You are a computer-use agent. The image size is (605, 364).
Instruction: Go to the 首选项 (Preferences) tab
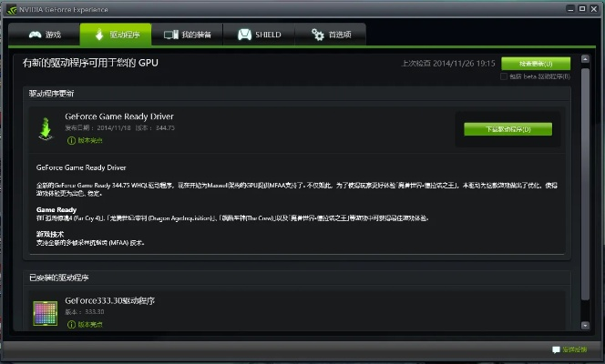coord(336,35)
